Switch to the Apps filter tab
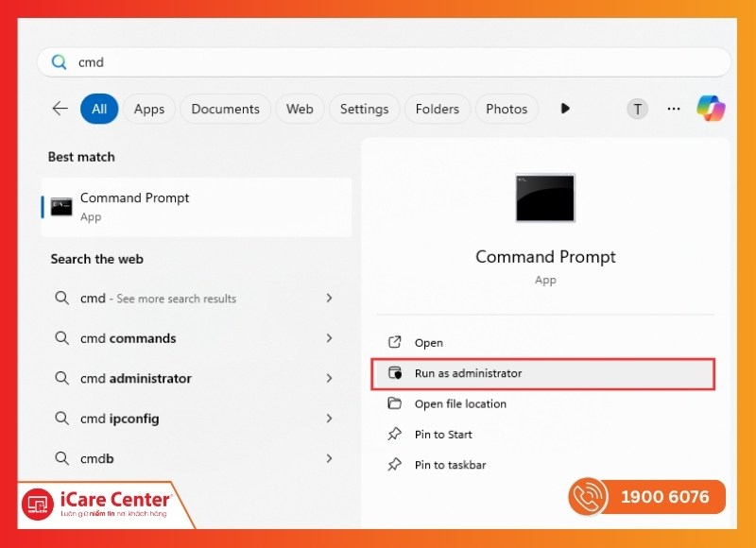Image resolution: width=756 pixels, height=548 pixels. 149,109
